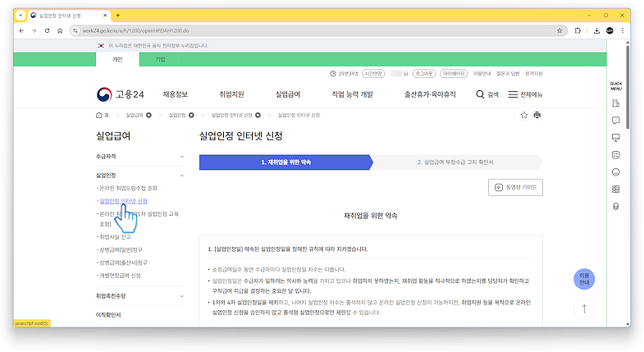The height and width of the screenshot is (352, 644).
Task: Open the quick menu chat bubble icon
Action: tap(615, 121)
